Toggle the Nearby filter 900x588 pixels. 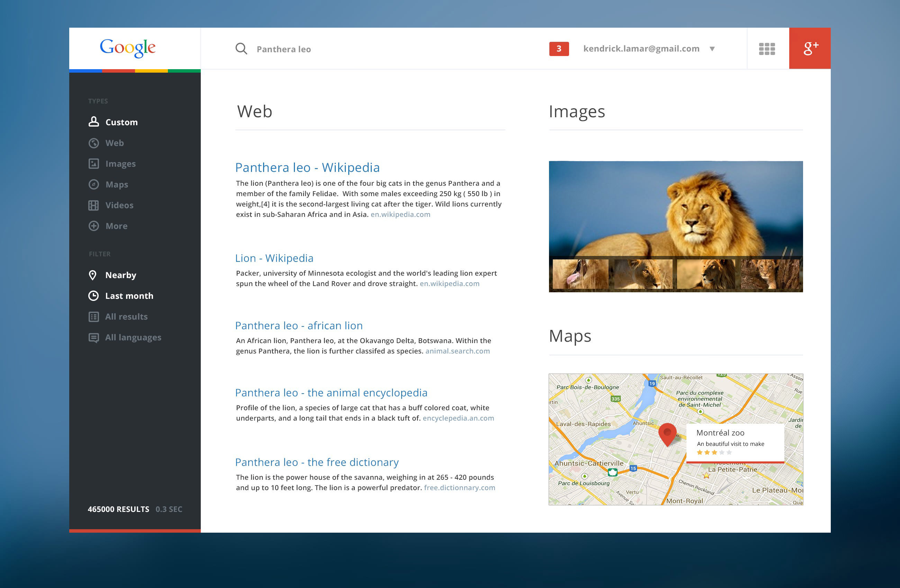[x=112, y=275]
